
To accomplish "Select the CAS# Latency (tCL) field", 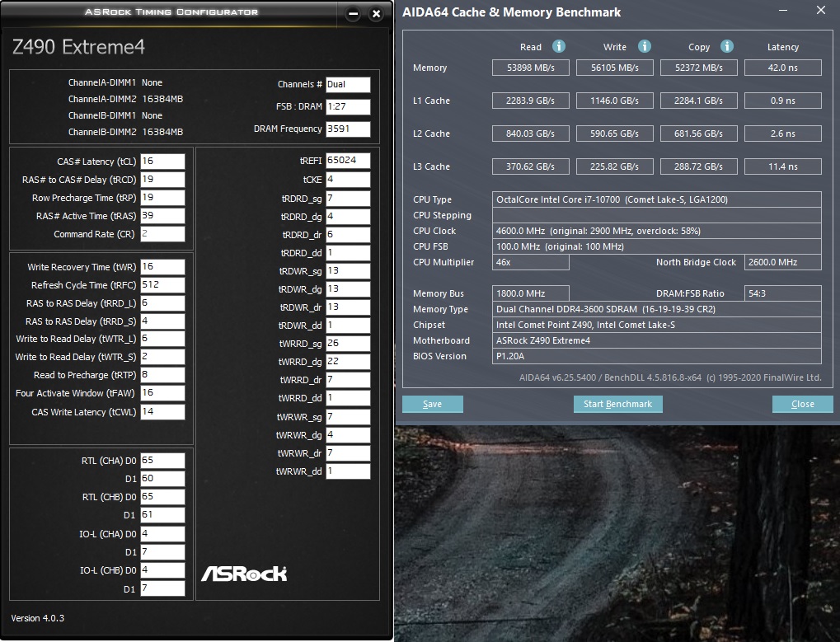I will [x=162, y=162].
